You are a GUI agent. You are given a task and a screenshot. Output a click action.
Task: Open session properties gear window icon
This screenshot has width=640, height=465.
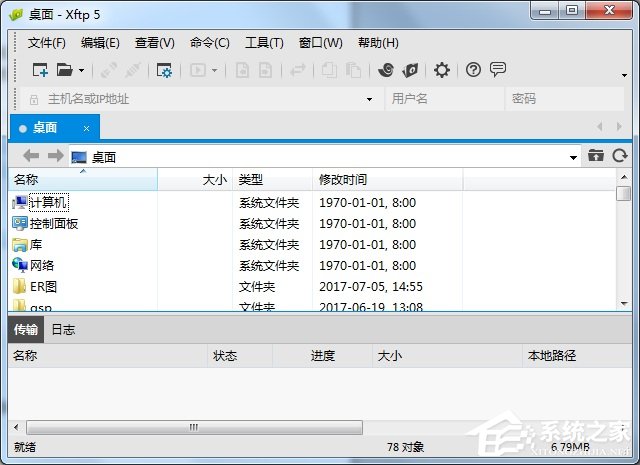pyautogui.click(x=164, y=70)
